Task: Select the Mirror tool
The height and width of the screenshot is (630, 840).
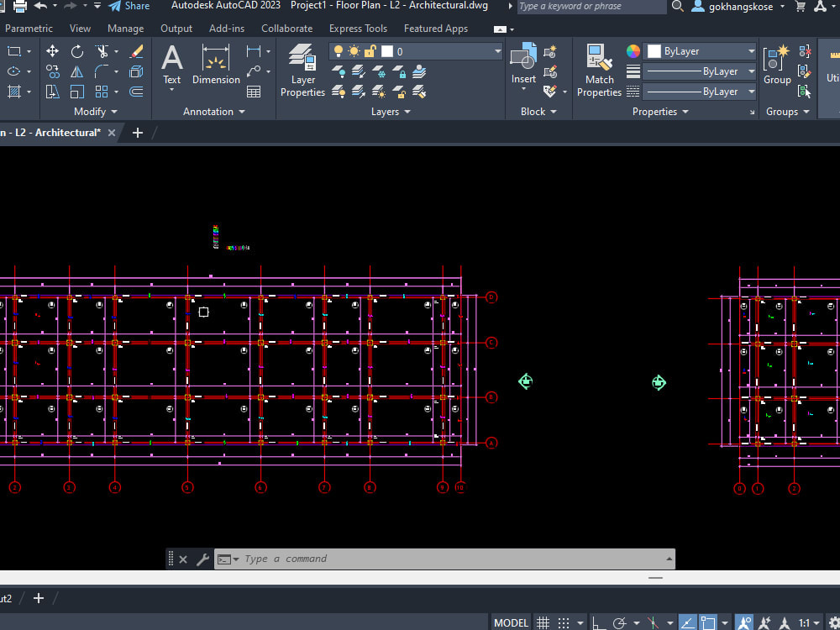Action: [76, 71]
